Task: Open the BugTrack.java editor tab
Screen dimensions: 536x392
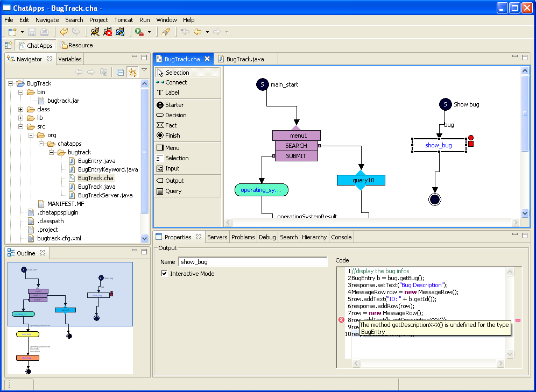Action: tap(245, 59)
